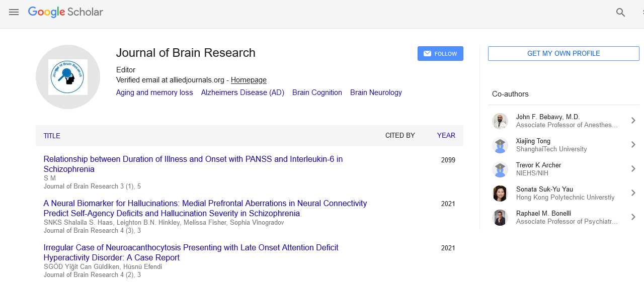The width and height of the screenshot is (644, 282).
Task: Open the Neuroacanthocytosis case report article
Action: (191, 252)
